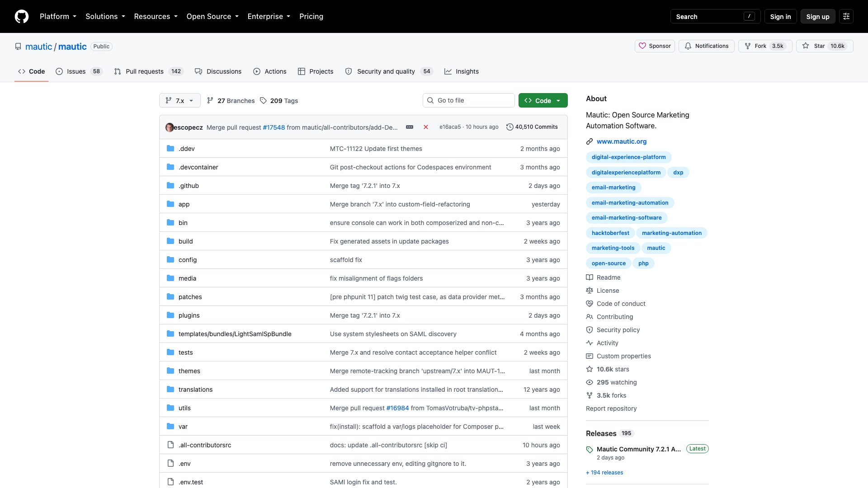The width and height of the screenshot is (868, 488).
Task: Click the Code of conduct heart icon
Action: pyautogui.click(x=590, y=304)
